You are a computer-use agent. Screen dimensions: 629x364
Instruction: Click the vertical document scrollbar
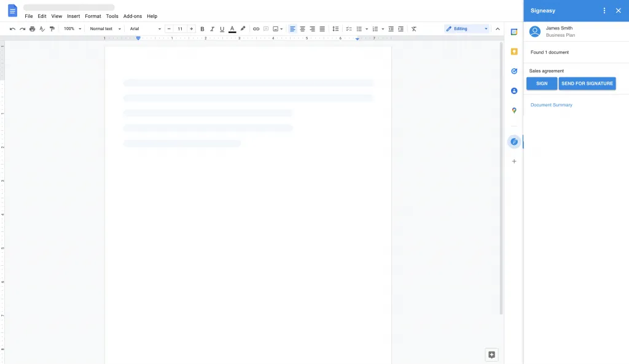tap(501, 179)
